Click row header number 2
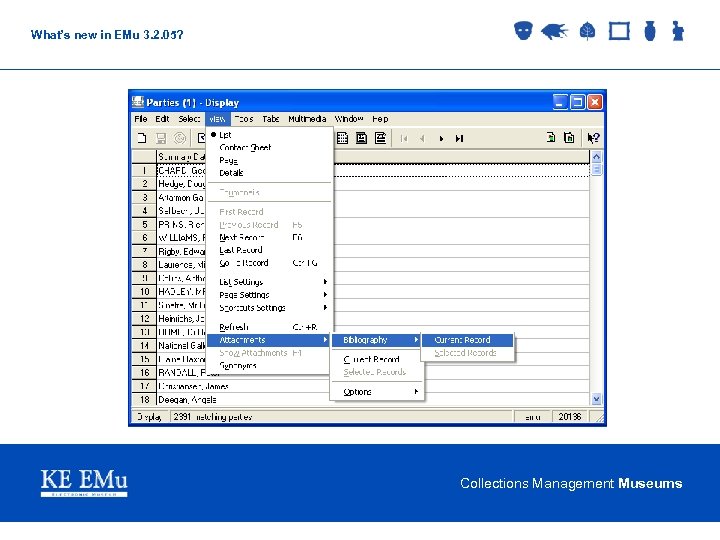This screenshot has width=720, height=540. (x=144, y=184)
